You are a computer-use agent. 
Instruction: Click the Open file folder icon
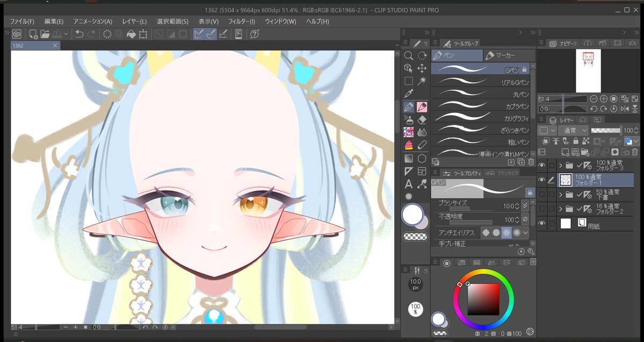click(x=45, y=34)
